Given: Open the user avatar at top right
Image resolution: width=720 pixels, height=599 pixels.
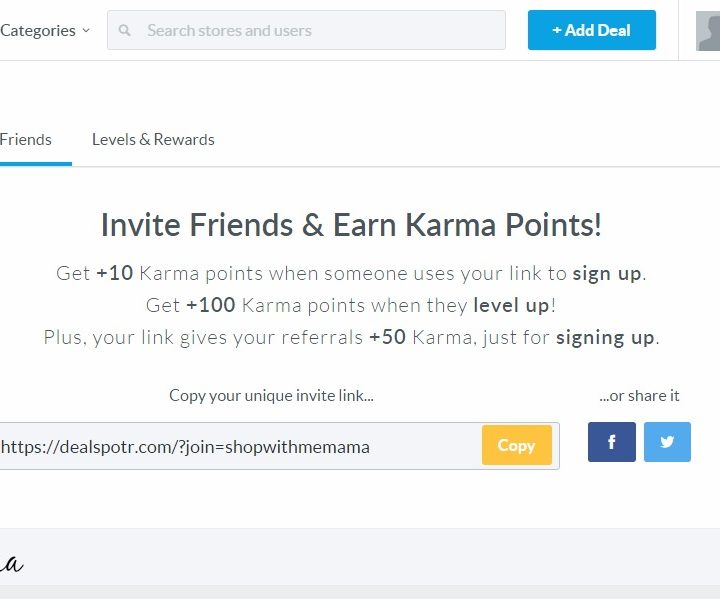Looking at the screenshot, I should pyautogui.click(x=708, y=31).
